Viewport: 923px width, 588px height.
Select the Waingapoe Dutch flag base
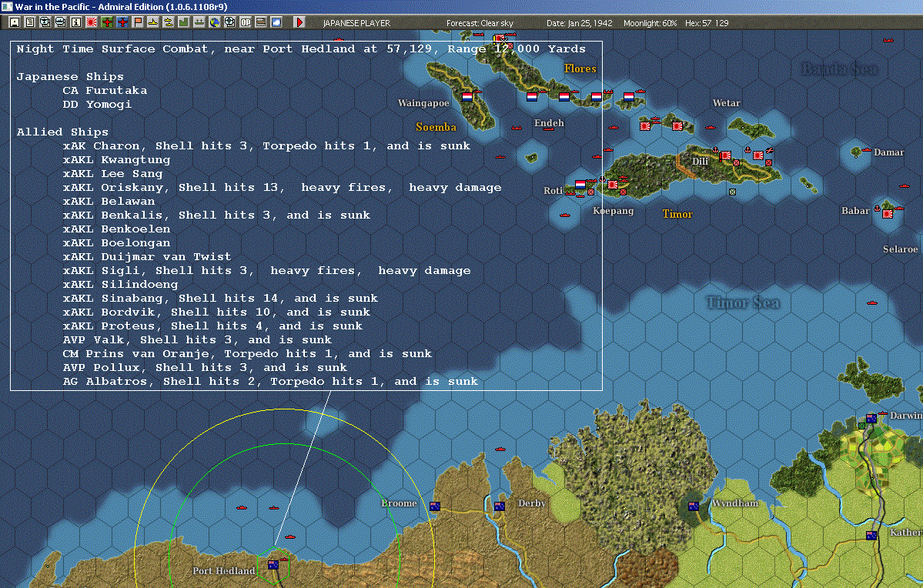467,96
